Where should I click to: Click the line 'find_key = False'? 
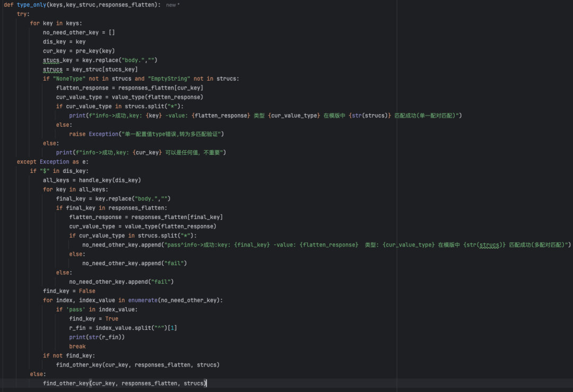[x=69, y=291]
